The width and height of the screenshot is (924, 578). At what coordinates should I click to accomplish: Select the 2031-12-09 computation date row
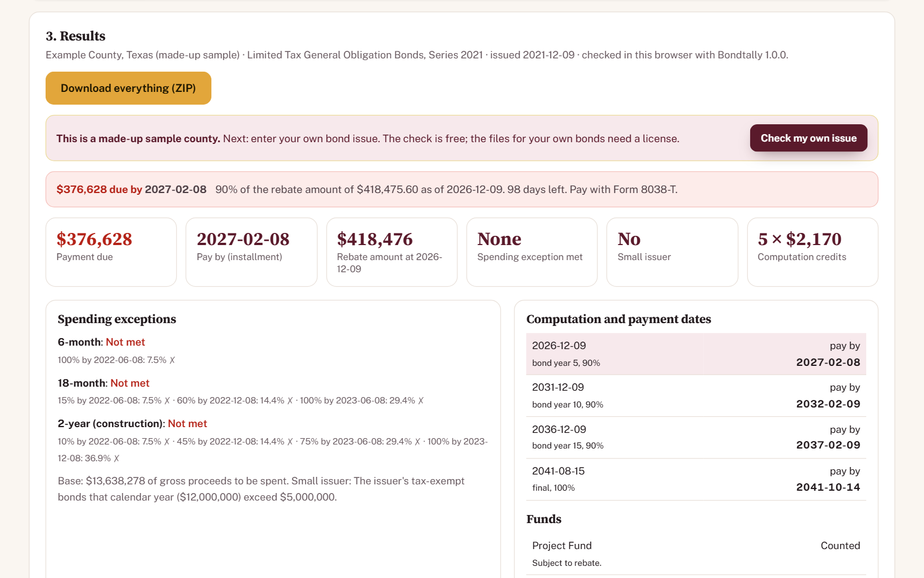coord(696,396)
